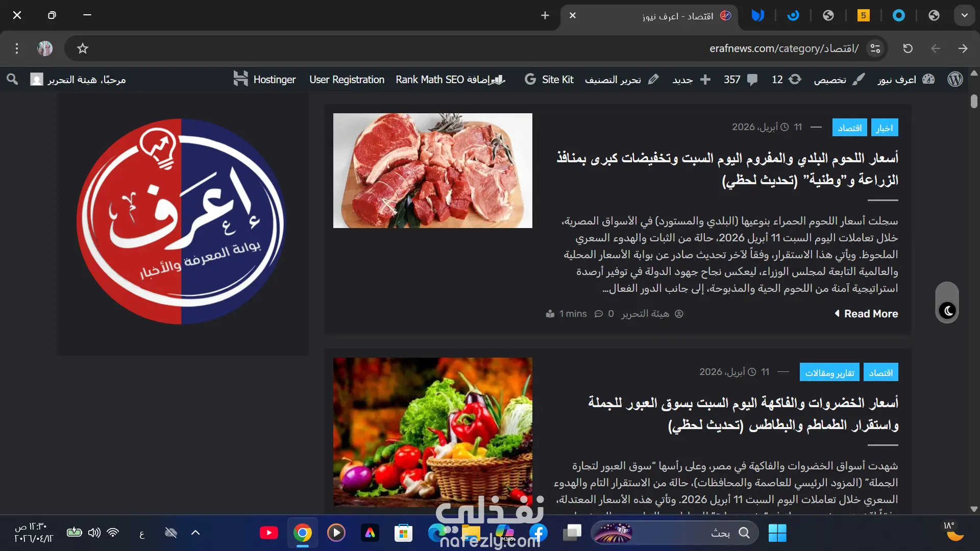Viewport: 980px width, 551px height.
Task: Show hidden system tray icons chevron
Action: pyautogui.click(x=195, y=533)
